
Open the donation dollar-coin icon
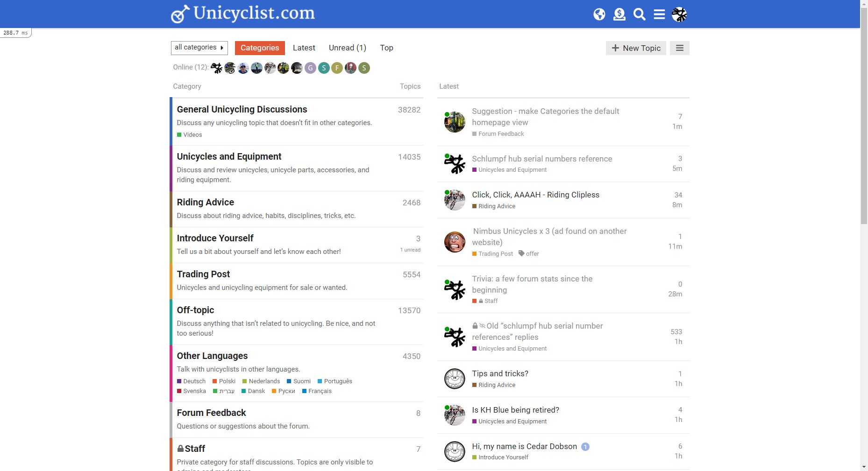(x=619, y=14)
